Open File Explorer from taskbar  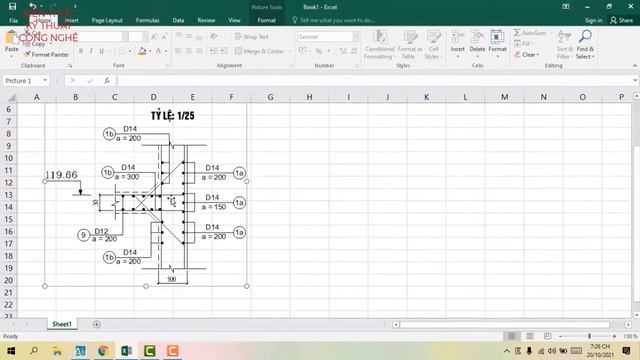pyautogui.click(x=57, y=351)
